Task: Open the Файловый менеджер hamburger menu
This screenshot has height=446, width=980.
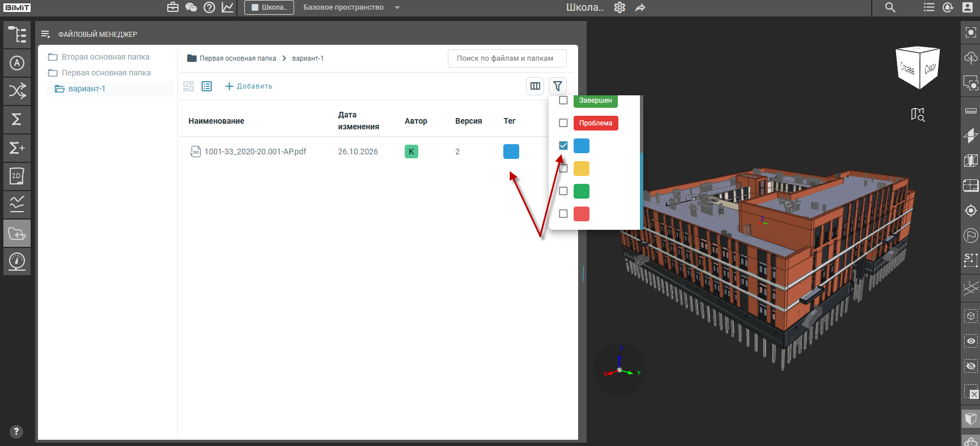Action: pos(46,35)
